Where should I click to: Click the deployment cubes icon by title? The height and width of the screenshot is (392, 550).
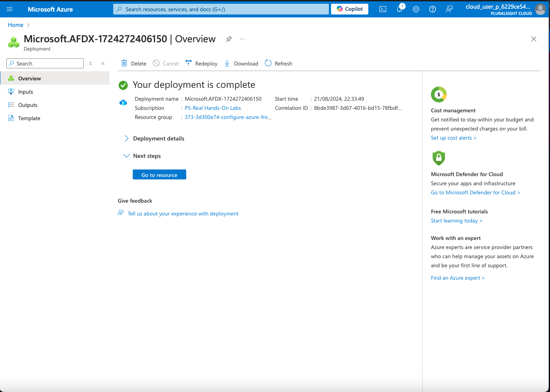(x=14, y=42)
